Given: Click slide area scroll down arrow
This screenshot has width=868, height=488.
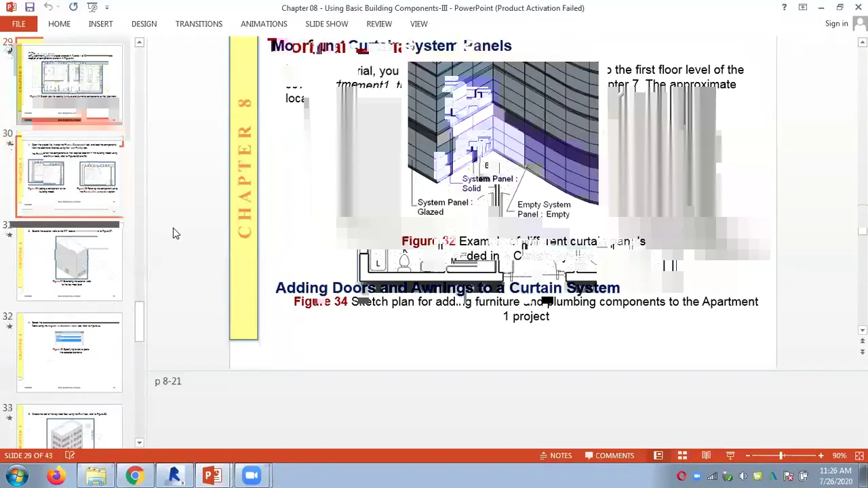Looking at the screenshot, I should coord(862,331).
